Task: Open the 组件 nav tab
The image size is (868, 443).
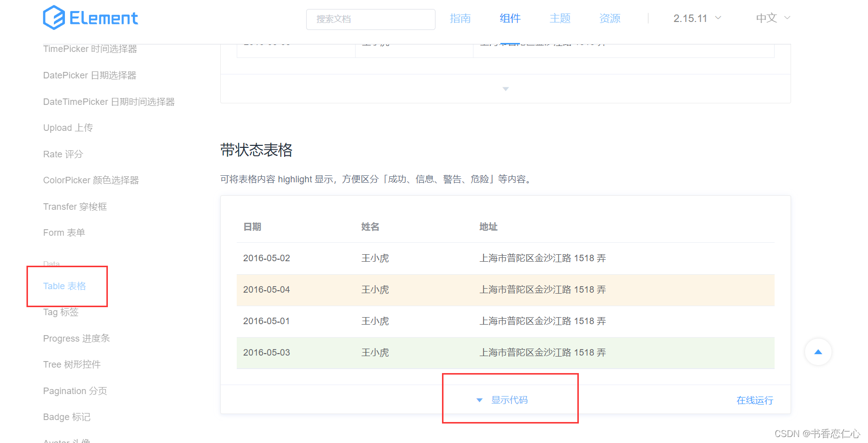Action: 510,18
